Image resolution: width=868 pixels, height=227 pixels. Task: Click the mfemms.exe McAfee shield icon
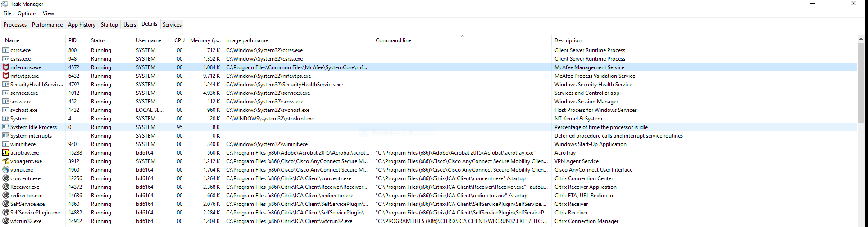[x=6, y=67]
